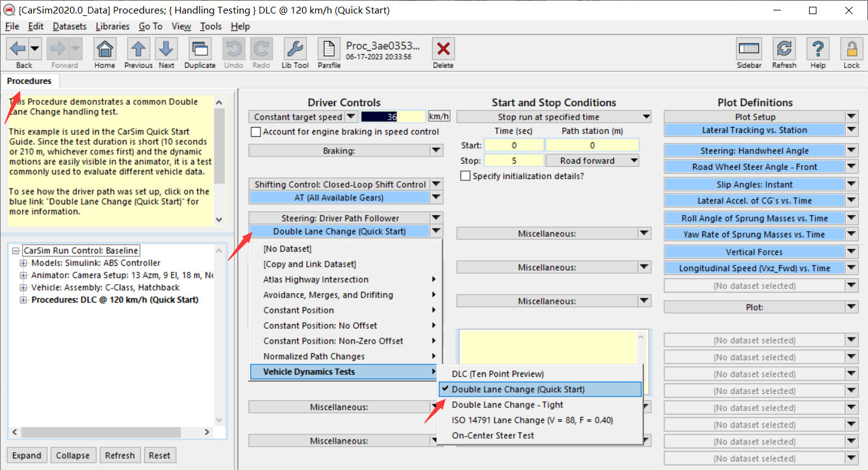Screen dimensions: 868x470
Task: Open Normalized Path Changes submenu
Action: pyautogui.click(x=345, y=356)
